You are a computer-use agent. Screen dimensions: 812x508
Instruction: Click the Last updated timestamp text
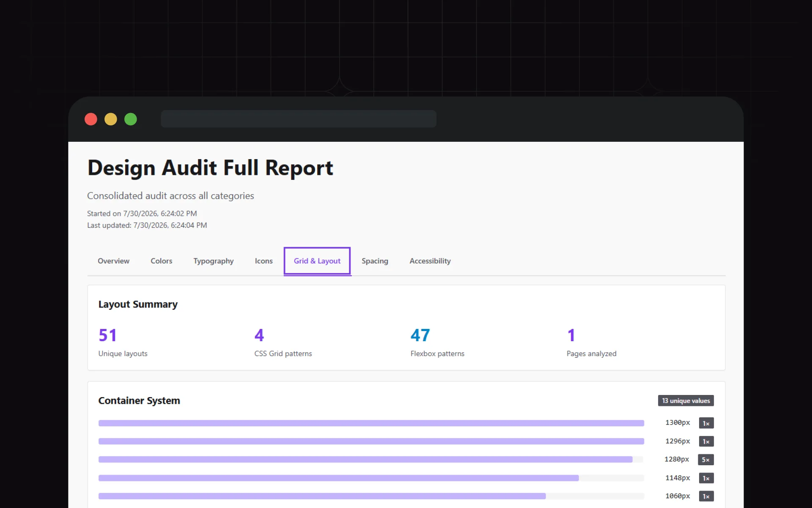[147, 225]
